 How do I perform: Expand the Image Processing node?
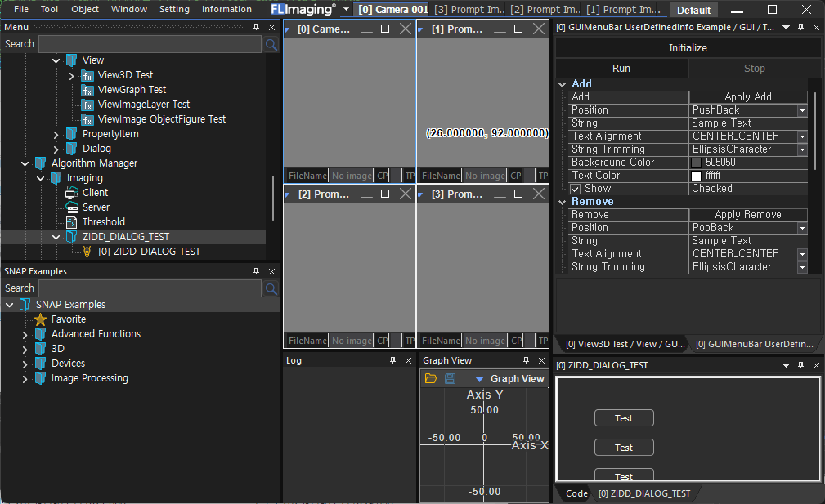pyautogui.click(x=25, y=378)
